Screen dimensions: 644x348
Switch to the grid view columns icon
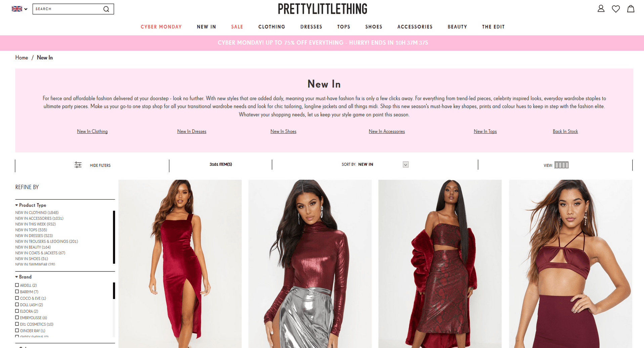pyautogui.click(x=561, y=165)
